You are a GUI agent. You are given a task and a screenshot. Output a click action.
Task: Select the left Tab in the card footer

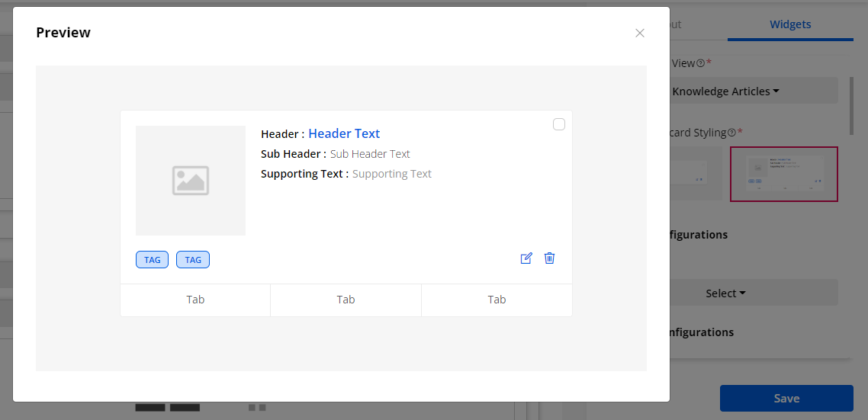click(x=195, y=300)
